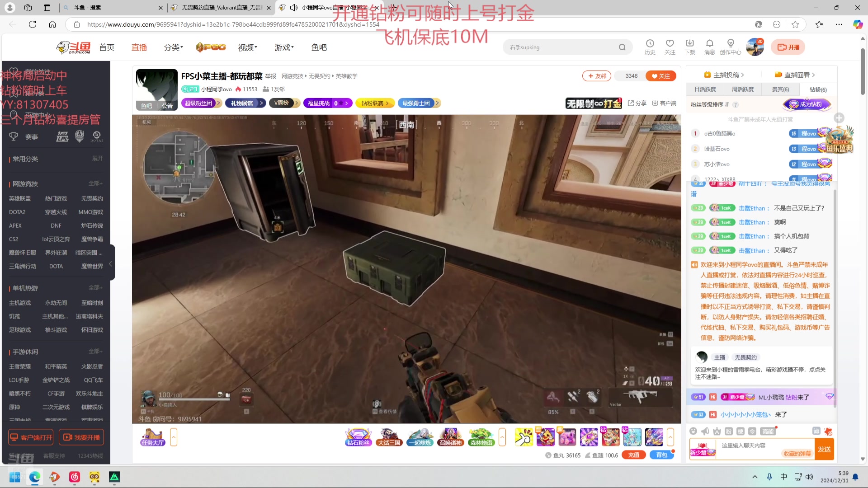Switch to the 贵宾(6) tab

pyautogui.click(x=780, y=89)
